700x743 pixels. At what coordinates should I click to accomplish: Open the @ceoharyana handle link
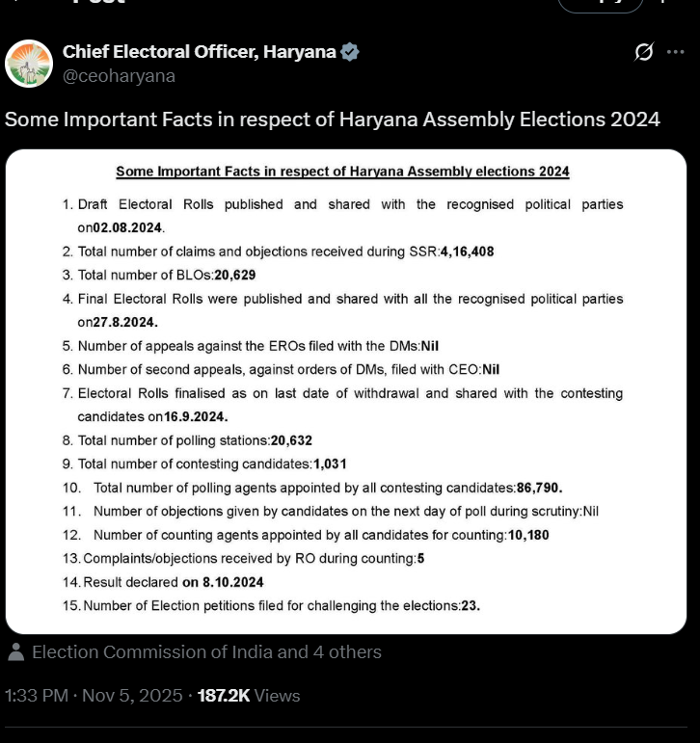(x=119, y=76)
